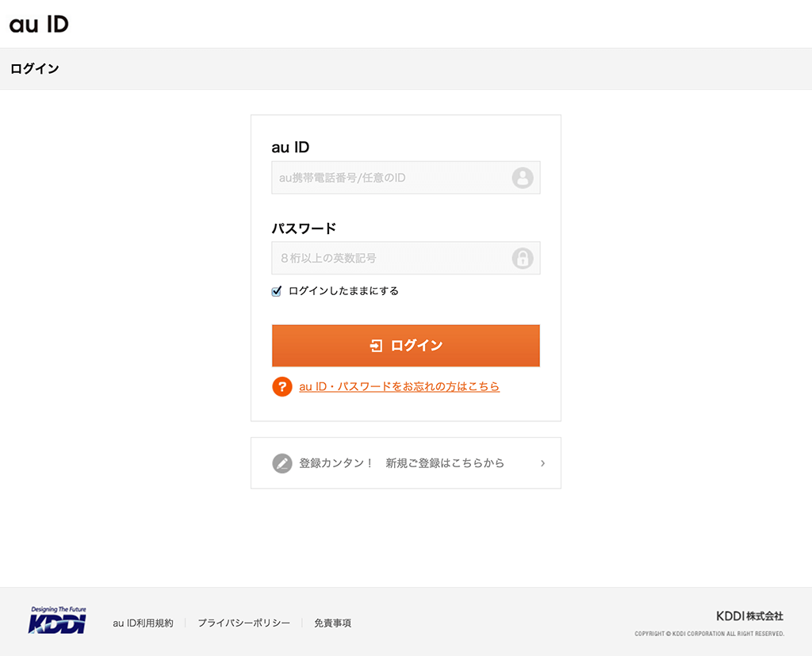
Task: Open プライバシーポリシー footer link
Action: click(x=244, y=623)
